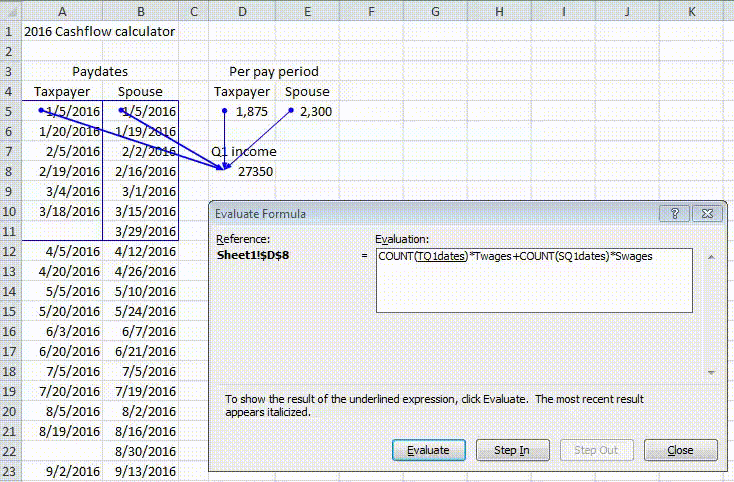The height and width of the screenshot is (482, 734).
Task: Select the Taxpayer wage cell 1,875
Action: (242, 111)
